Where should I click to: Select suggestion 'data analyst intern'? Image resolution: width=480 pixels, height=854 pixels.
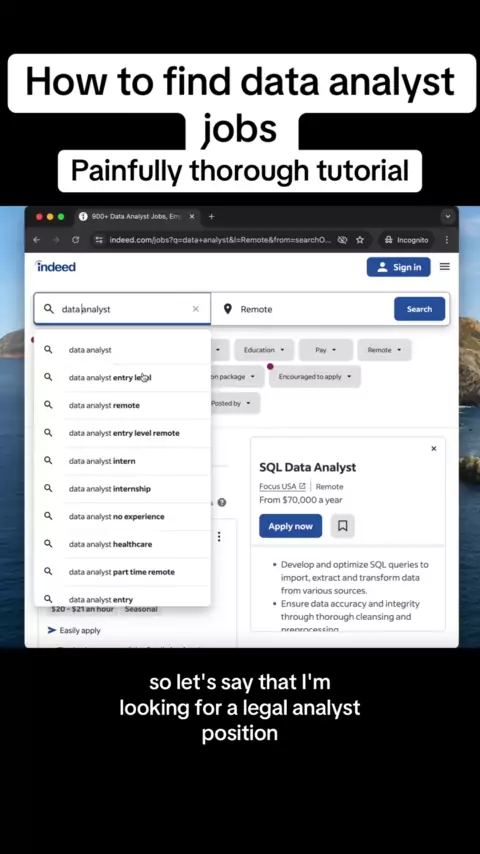[123, 461]
